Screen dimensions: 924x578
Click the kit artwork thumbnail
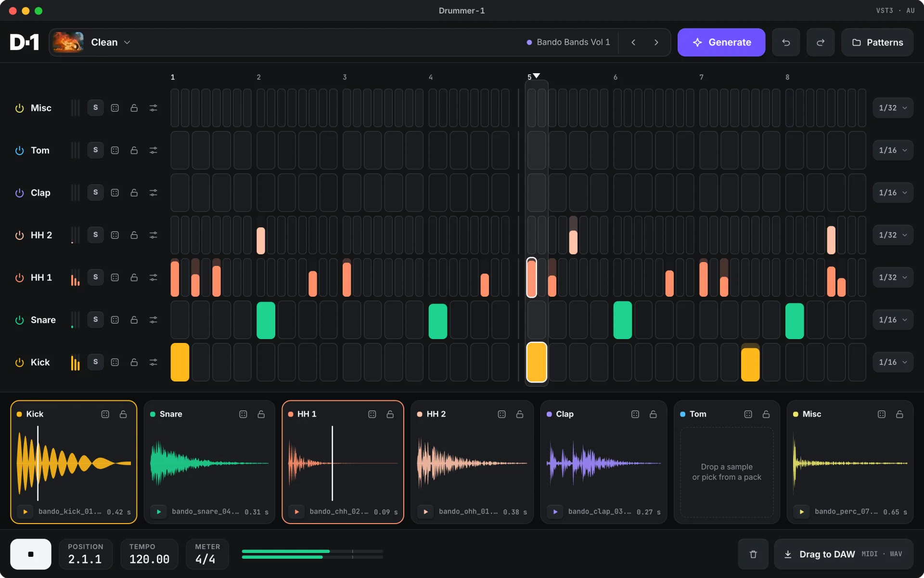coord(68,42)
